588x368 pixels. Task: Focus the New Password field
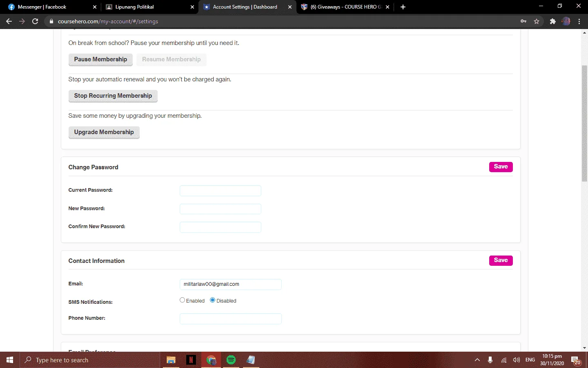point(220,209)
